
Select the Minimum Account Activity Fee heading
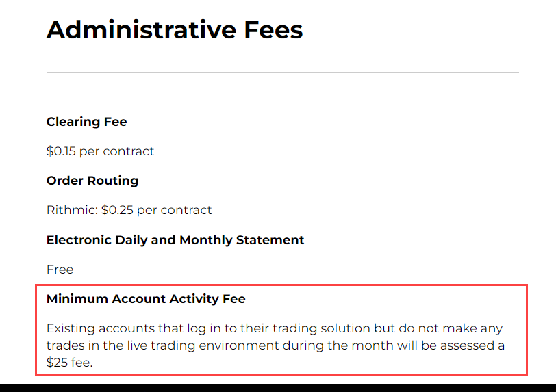pyautogui.click(x=146, y=299)
